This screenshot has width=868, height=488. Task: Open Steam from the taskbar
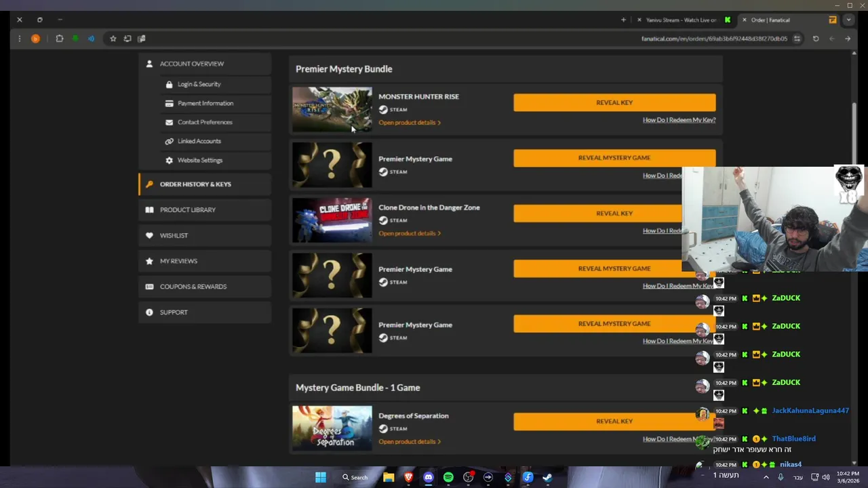point(547,477)
